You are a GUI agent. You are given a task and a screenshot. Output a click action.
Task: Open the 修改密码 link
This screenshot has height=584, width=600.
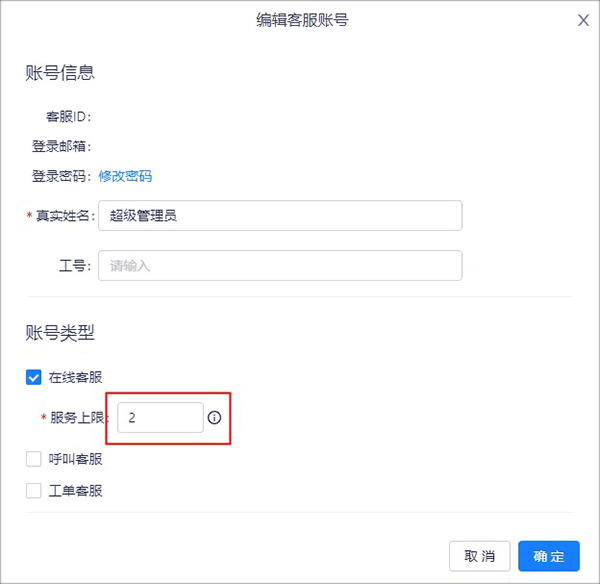(x=125, y=176)
